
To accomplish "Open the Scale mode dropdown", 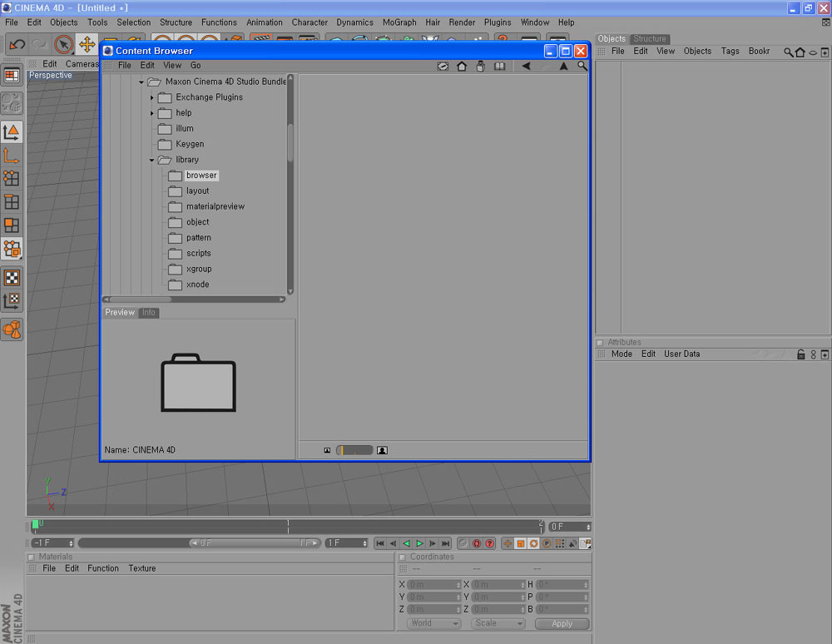I will point(498,623).
